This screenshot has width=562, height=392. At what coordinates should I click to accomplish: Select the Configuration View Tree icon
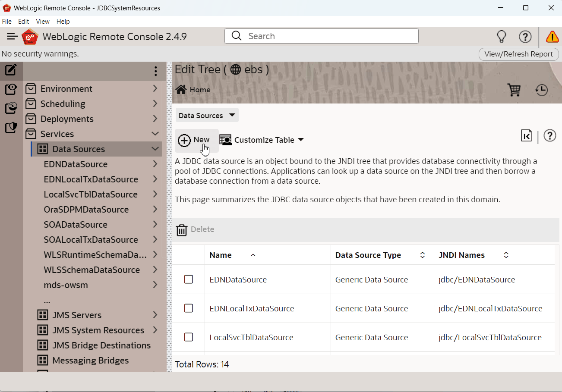11,89
